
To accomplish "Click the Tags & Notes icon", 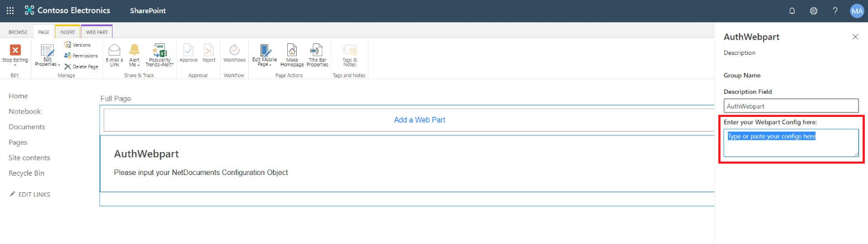I will pos(349,50).
